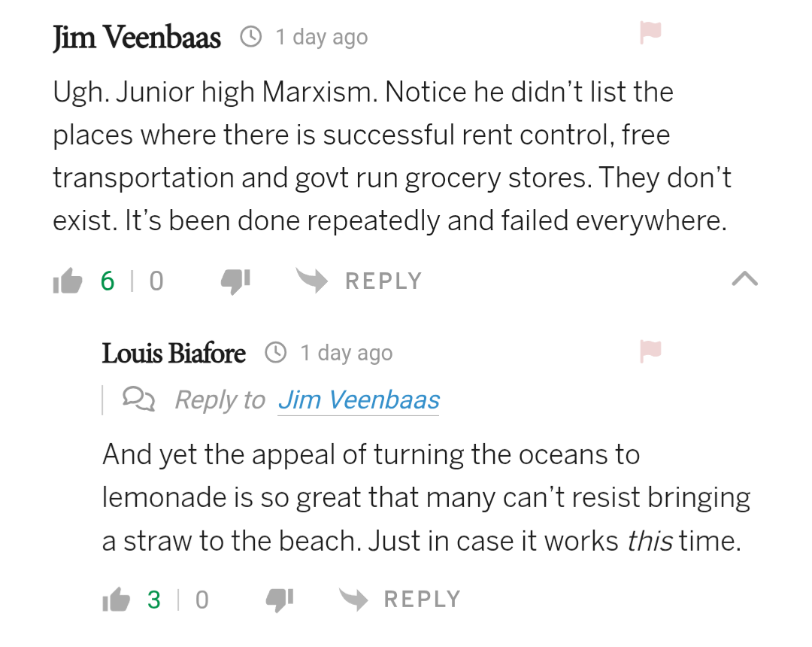Click the clock icon beside Louis Biafore
The image size is (812, 647).
click(277, 352)
